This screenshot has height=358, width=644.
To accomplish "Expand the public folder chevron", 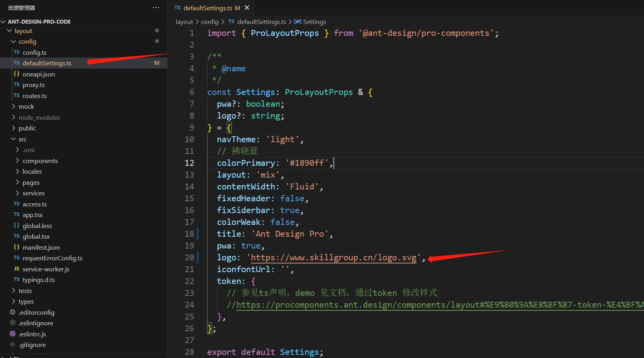I will (13, 128).
